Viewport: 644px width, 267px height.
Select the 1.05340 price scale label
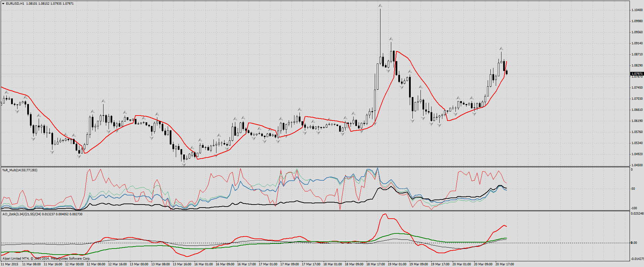[x=637, y=143]
